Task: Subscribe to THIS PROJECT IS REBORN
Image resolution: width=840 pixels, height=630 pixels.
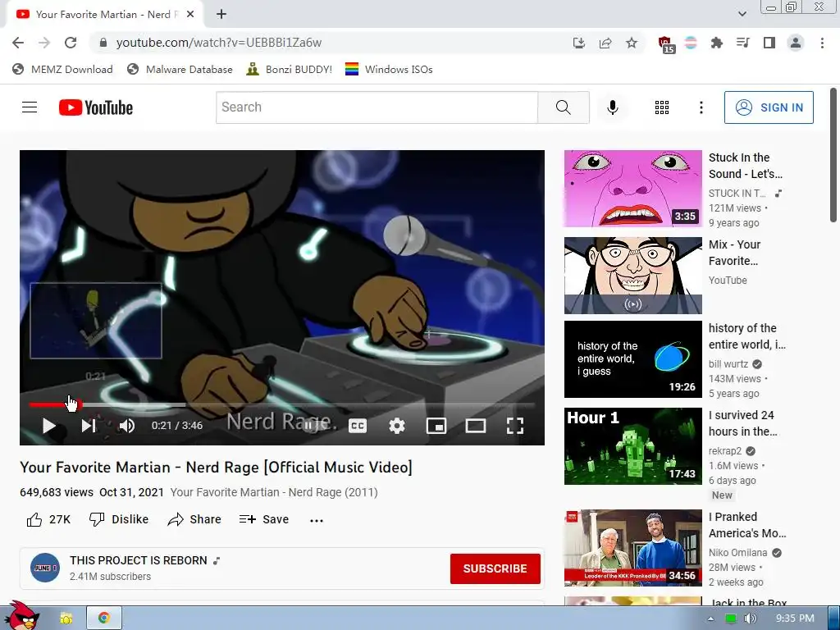Action: (495, 568)
